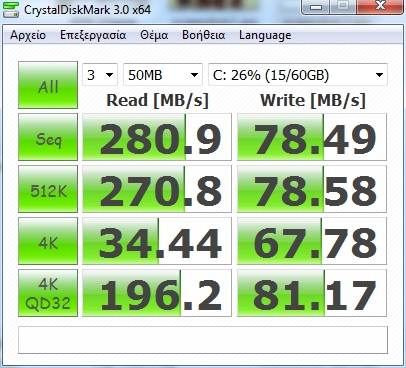The image size is (406, 368).
Task: Click the 4K write result 67.78
Action: point(312,241)
